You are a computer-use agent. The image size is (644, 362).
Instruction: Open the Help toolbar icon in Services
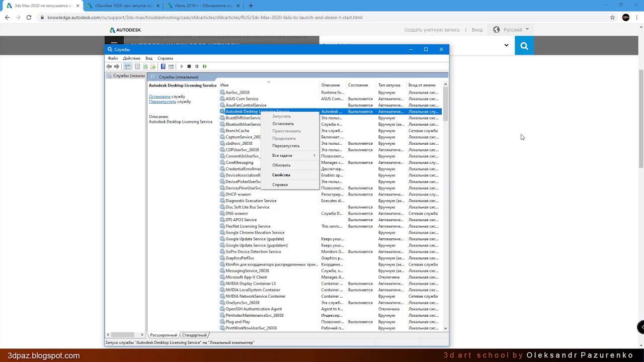[163, 66]
